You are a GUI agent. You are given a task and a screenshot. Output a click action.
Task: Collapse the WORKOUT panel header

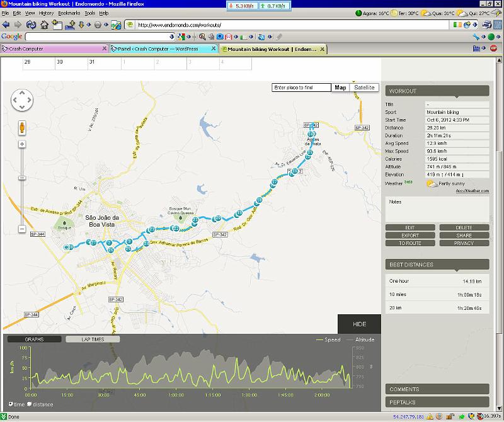[x=437, y=91]
